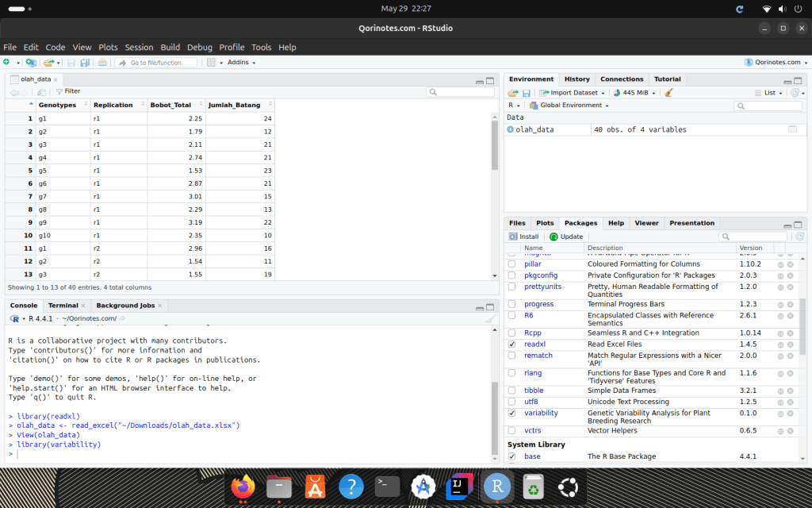Click the Filter funnel icon in the data viewer
This screenshot has width=812, height=508.
[59, 92]
